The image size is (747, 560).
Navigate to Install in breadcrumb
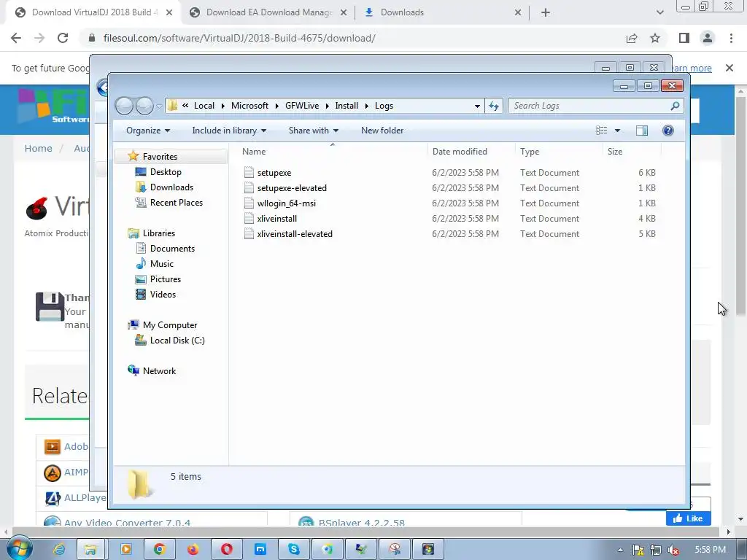(347, 106)
